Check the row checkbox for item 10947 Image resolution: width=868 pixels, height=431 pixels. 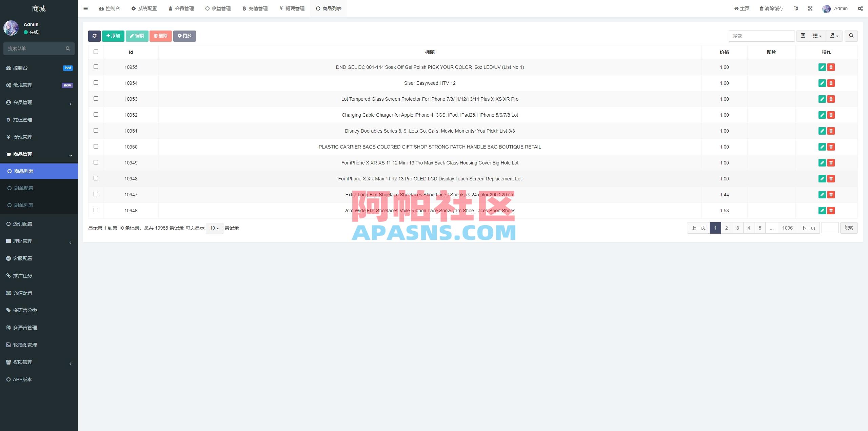click(x=96, y=194)
